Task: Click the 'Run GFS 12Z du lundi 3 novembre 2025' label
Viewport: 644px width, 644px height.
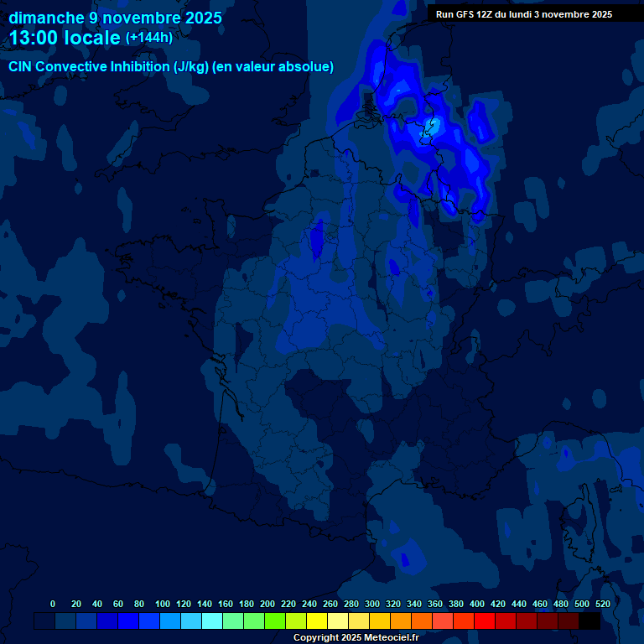Action: [523, 14]
